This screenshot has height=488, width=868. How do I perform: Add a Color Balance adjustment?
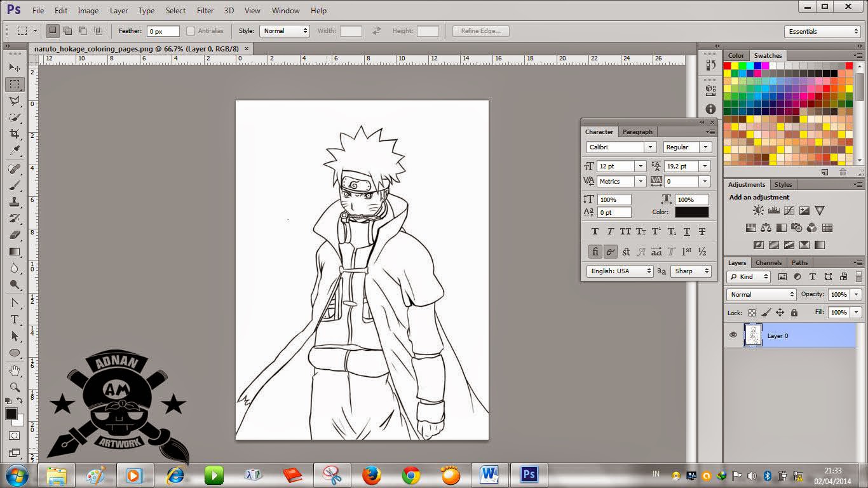(766, 227)
